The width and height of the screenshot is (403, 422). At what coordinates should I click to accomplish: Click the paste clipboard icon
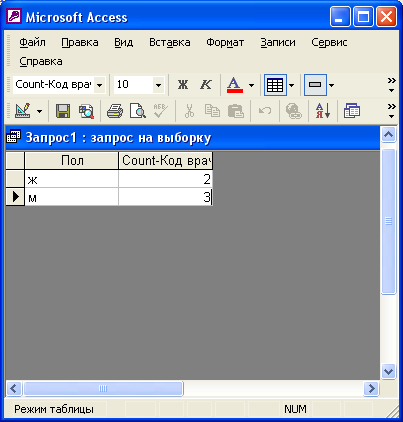click(x=236, y=111)
